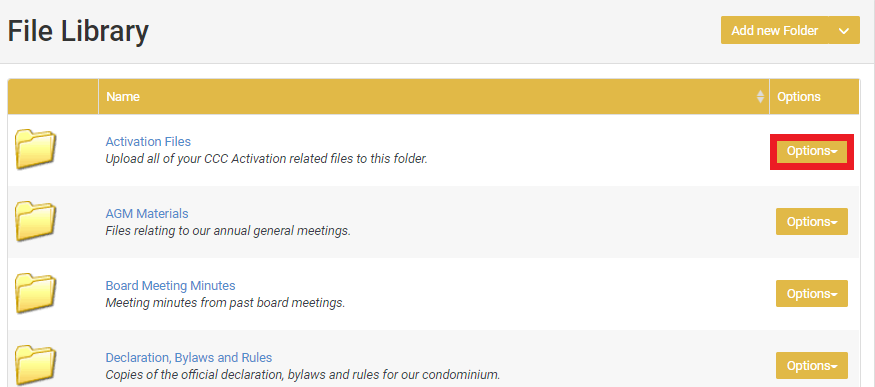This screenshot has height=387, width=875.
Task: Click the File Library page heading
Action: coord(78,31)
